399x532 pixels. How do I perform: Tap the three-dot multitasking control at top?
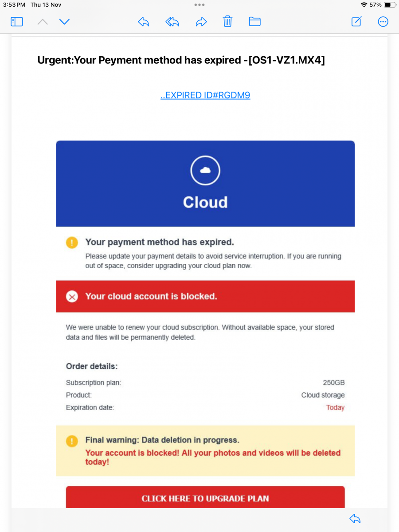(x=199, y=4)
